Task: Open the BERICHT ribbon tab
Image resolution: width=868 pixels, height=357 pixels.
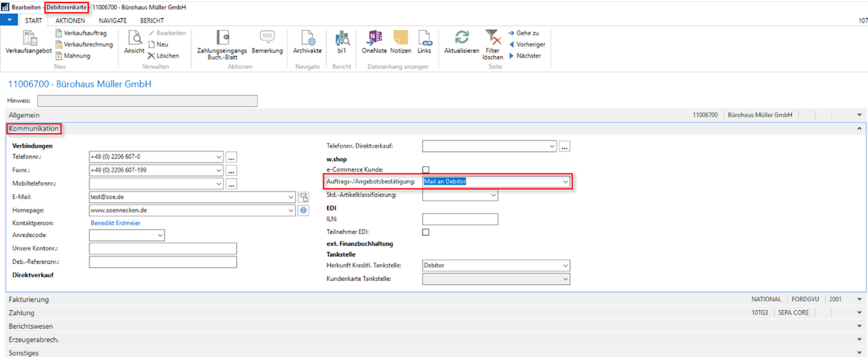Action: click(152, 21)
